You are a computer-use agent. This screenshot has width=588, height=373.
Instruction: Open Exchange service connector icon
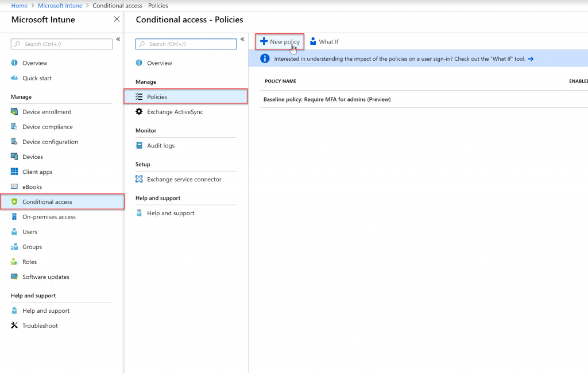pos(139,179)
